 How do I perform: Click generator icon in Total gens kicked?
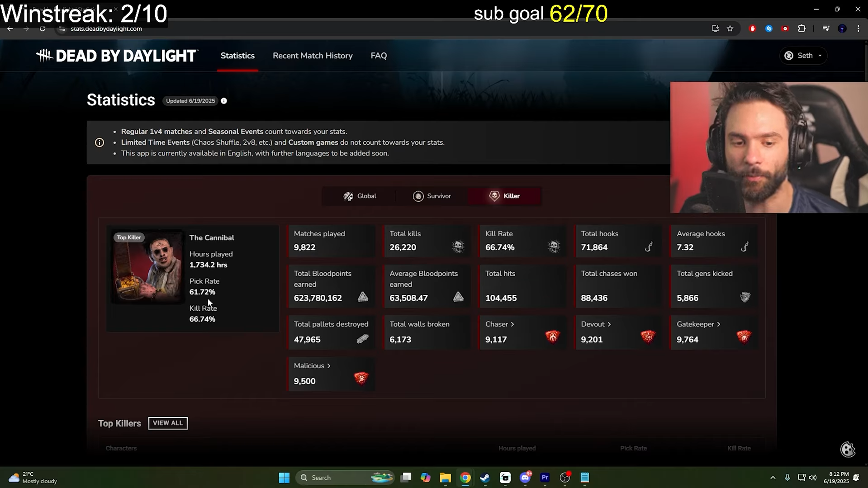[745, 297]
